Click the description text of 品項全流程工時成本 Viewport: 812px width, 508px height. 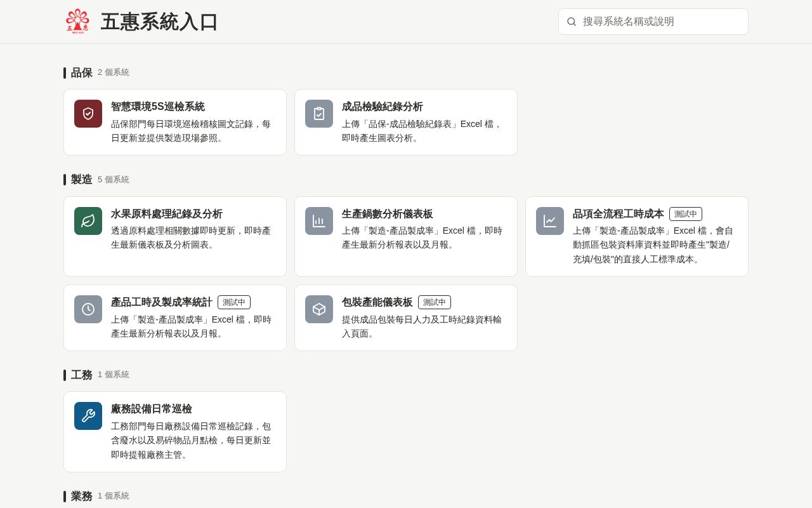(x=653, y=244)
